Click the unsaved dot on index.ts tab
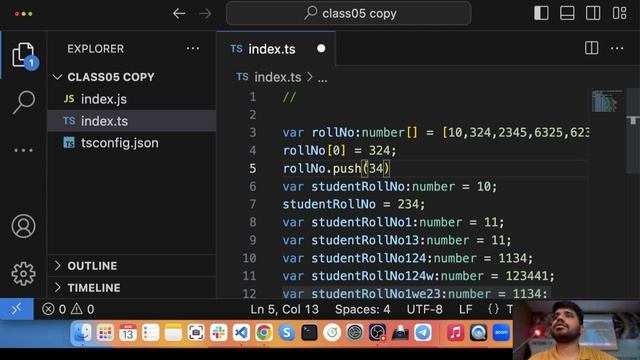The image size is (640, 360). pos(321,49)
